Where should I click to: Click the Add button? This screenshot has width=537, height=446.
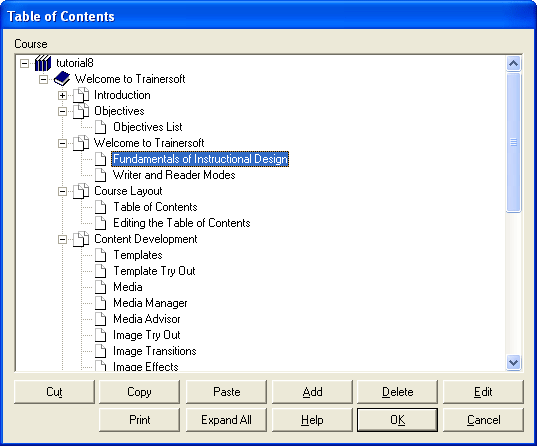pos(312,392)
